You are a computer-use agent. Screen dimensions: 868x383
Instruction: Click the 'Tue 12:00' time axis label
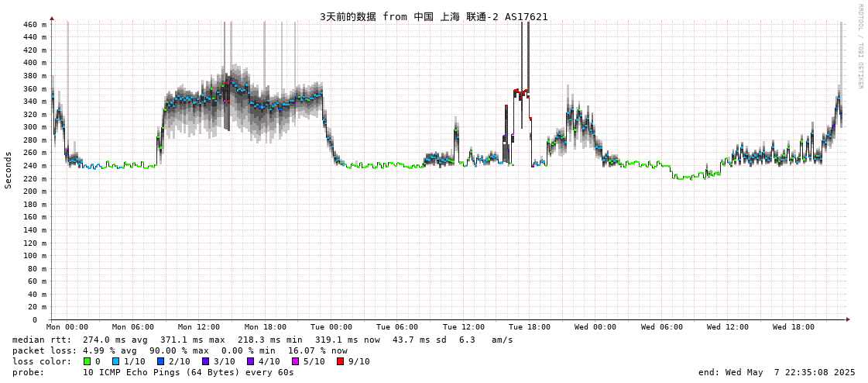(464, 327)
